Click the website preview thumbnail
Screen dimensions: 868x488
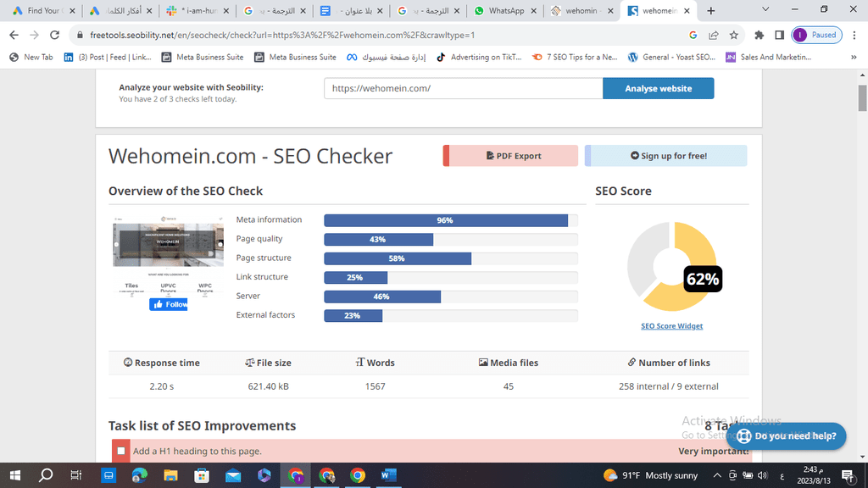click(x=168, y=256)
